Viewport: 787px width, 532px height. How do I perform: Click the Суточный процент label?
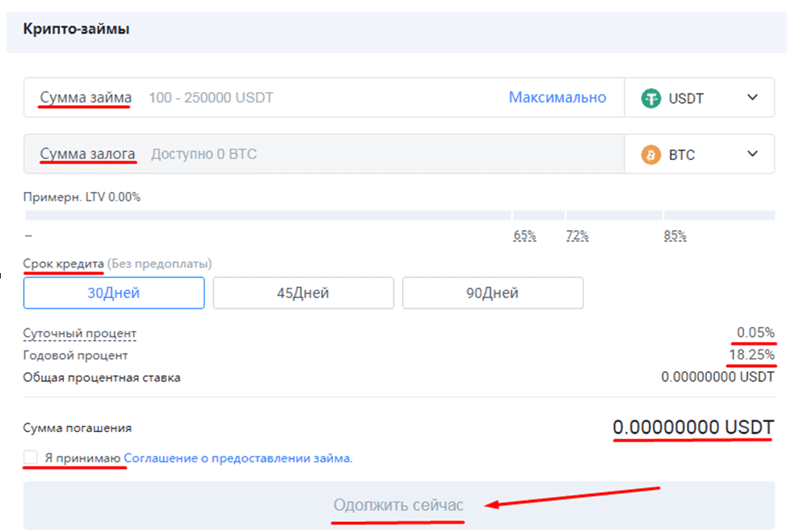(80, 333)
